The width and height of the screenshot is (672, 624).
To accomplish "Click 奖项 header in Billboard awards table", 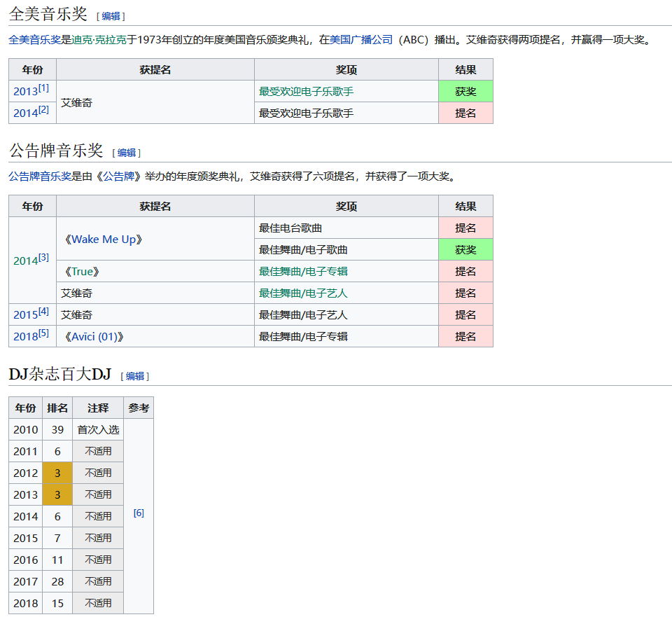I will tap(346, 207).
